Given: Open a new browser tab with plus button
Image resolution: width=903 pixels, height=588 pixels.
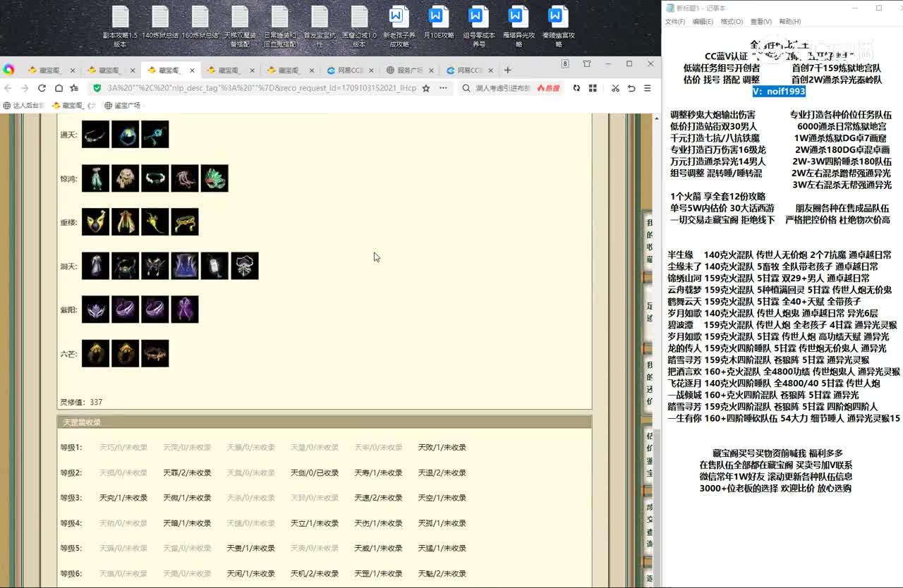Looking at the screenshot, I should click(x=507, y=70).
